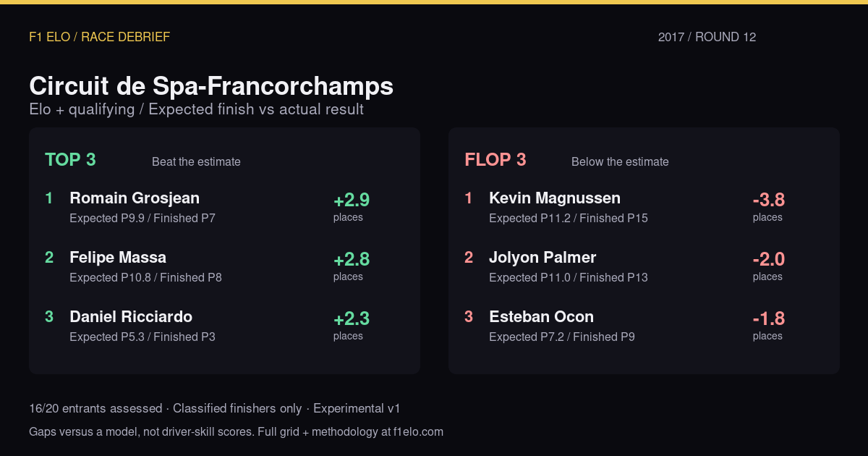Screen dimensions: 868x456
Task: Select Romain Grosjean driver entry
Action: tap(135, 198)
